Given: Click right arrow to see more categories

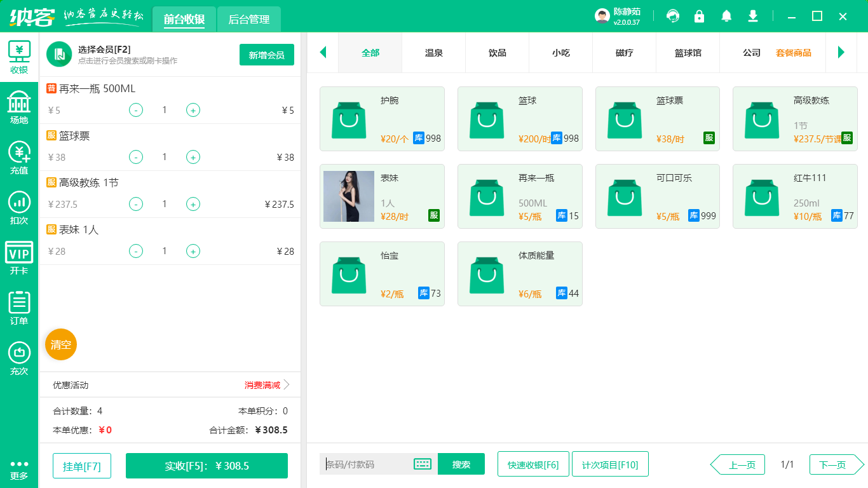Looking at the screenshot, I should pyautogui.click(x=841, y=53).
